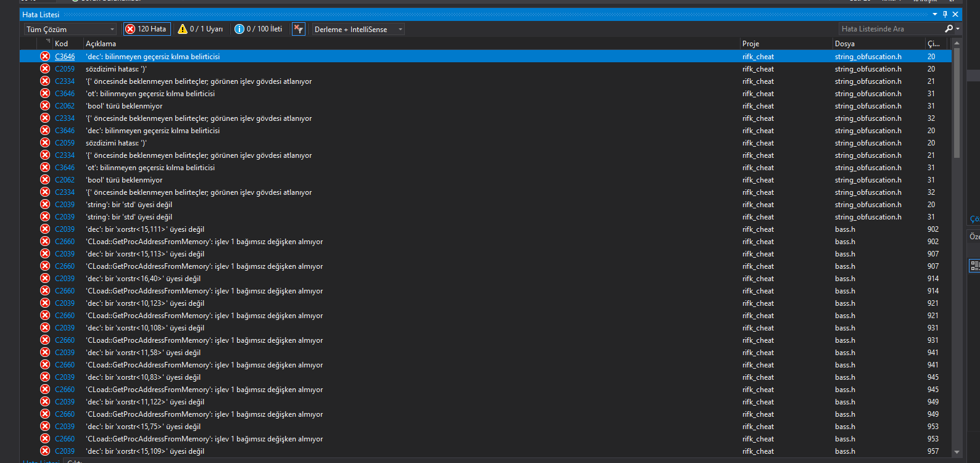
Task: Click error icon in the 'xorstr<10,83>' row
Action: (x=45, y=377)
